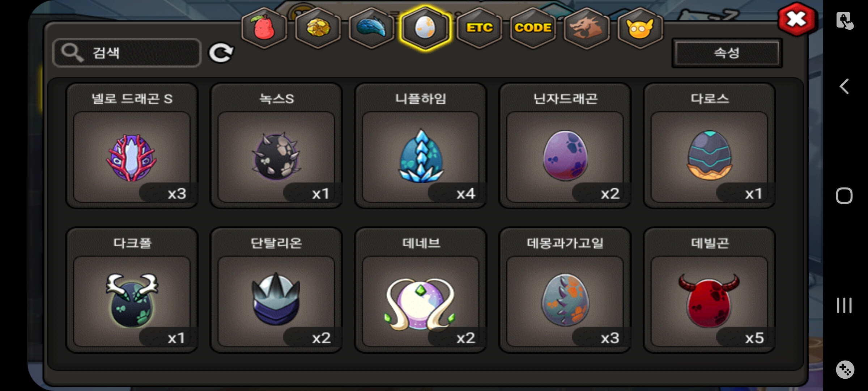Select the 다크폴 horned egg
868x391 pixels.
point(132,290)
